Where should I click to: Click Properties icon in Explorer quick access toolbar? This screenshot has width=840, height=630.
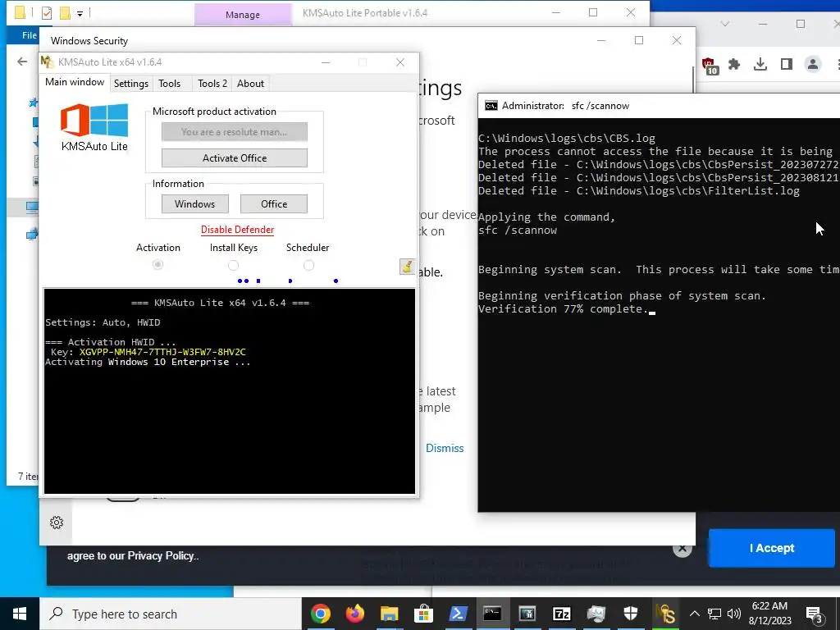[x=47, y=13]
